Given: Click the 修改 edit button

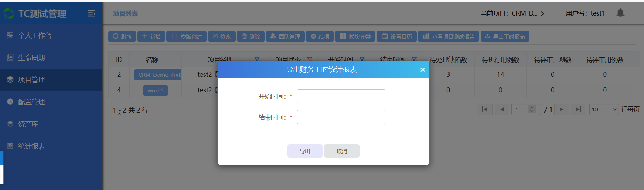Looking at the screenshot, I should tap(222, 36).
